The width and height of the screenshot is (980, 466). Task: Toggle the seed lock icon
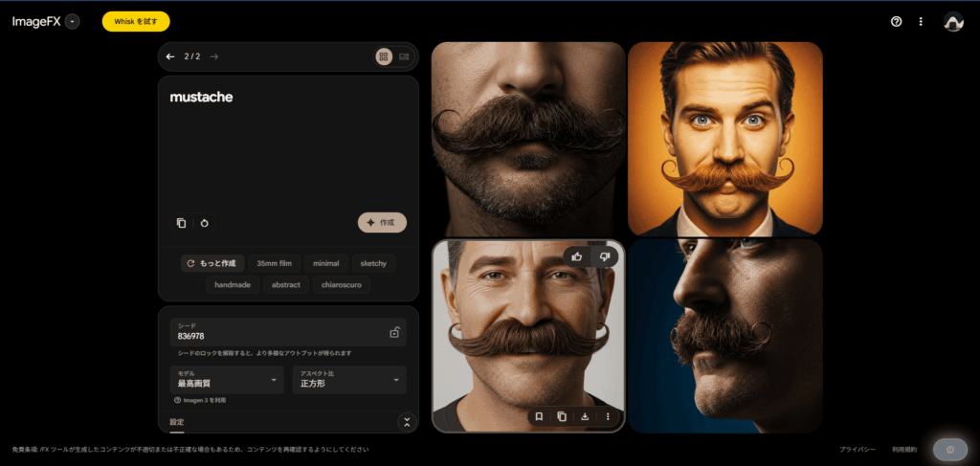(x=393, y=332)
